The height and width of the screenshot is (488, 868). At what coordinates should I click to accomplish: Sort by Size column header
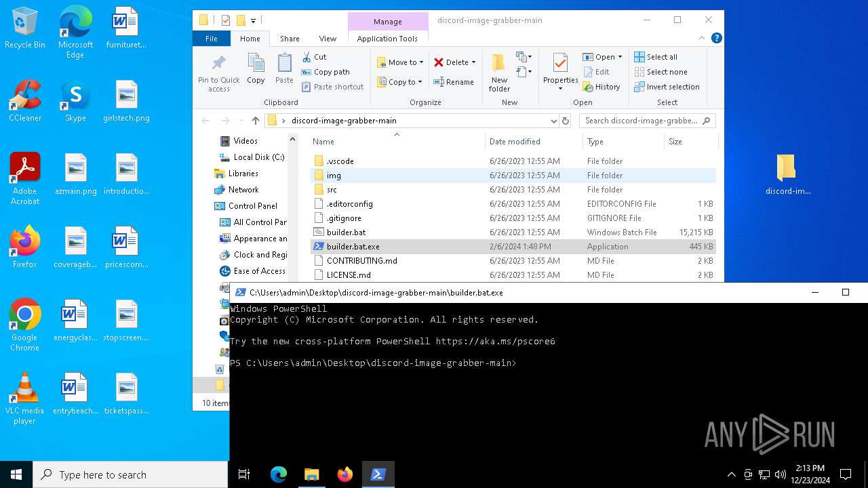[x=690, y=141]
